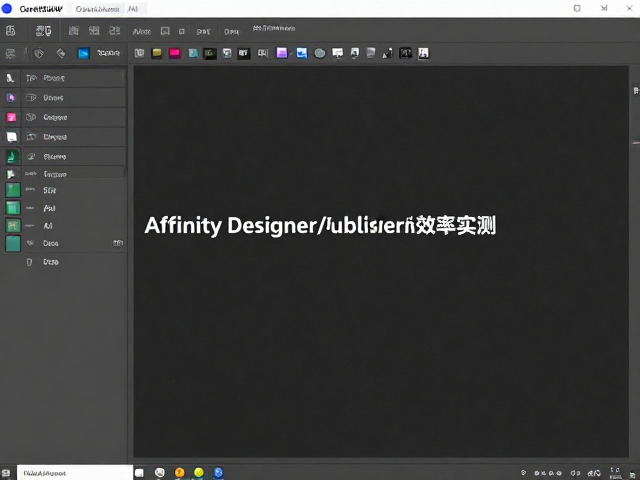Screen dimensions: 640x480
Task: Click the bright cyan-blue toolbar icon
Action: coord(84,53)
